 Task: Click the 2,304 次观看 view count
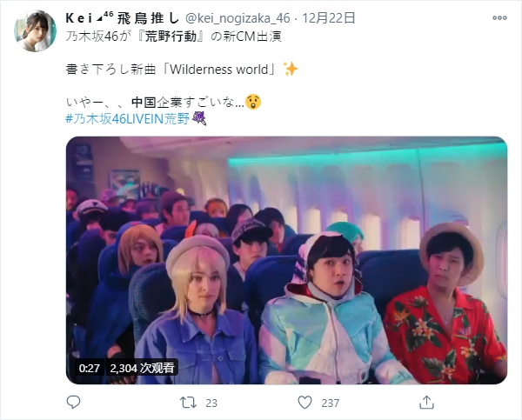pos(142,368)
